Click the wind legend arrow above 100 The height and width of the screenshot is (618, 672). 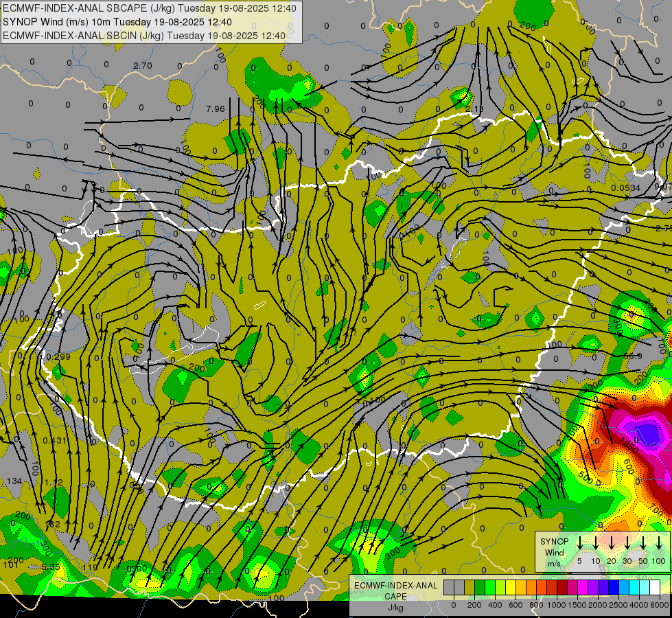pyautogui.click(x=659, y=543)
